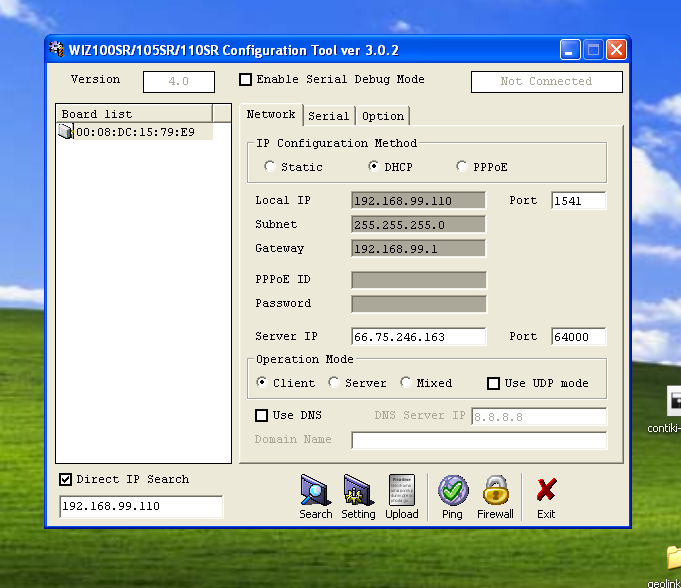This screenshot has width=681, height=588.
Task: Enable Serial Debug Mode checkbox
Action: click(x=245, y=79)
